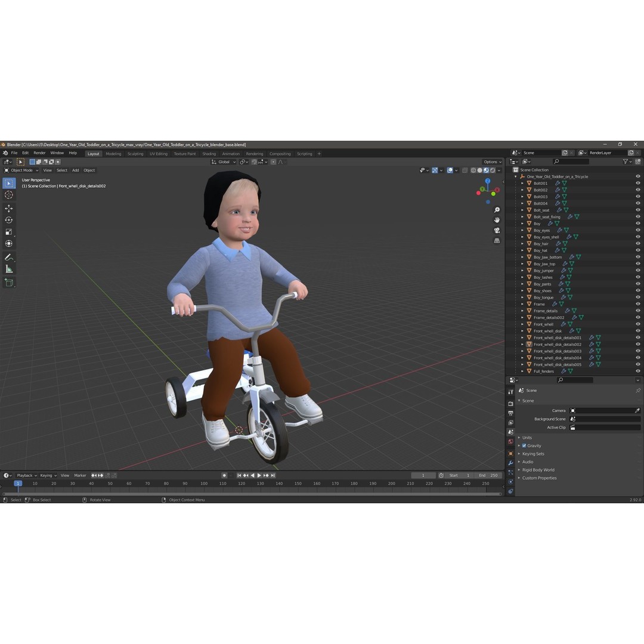Viewport: 644px width, 644px height.
Task: Jump to the timeline end frame
Action: pyautogui.click(x=273, y=475)
